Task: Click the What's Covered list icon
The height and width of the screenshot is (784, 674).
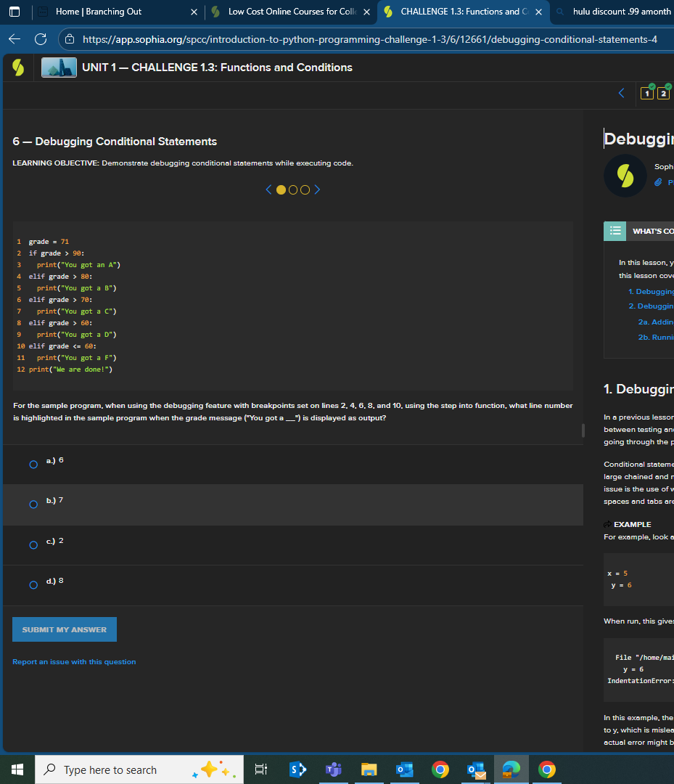Action: (x=615, y=229)
